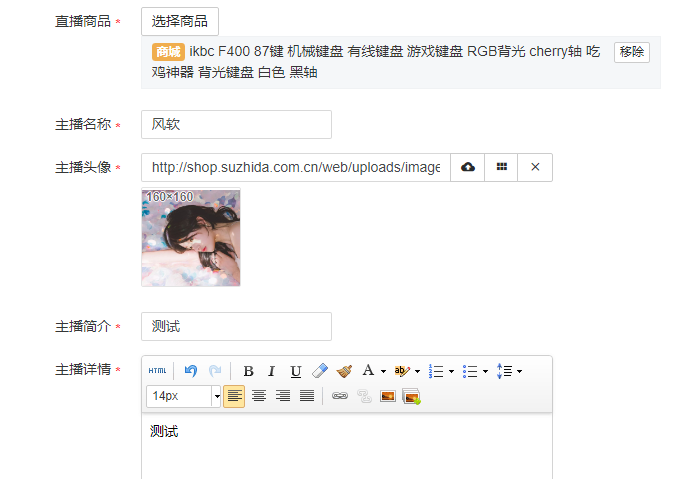Apply the format brush tool
The height and width of the screenshot is (479, 689).
pyautogui.click(x=344, y=371)
